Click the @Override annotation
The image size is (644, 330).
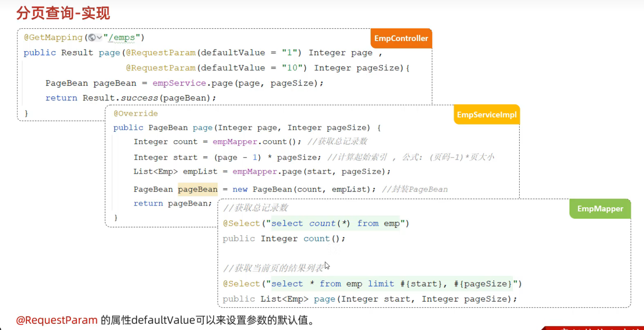135,114
